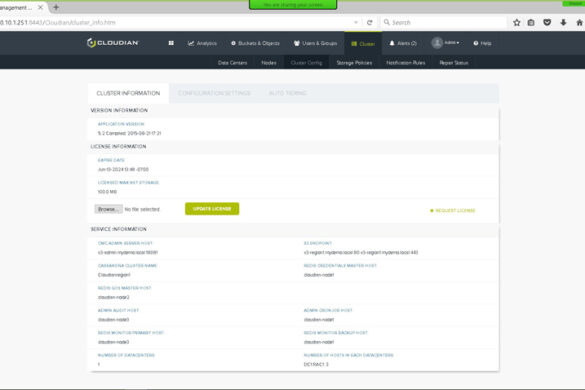The height and width of the screenshot is (390, 585).
Task: Switch to Auto Tiering tab
Action: coord(288,93)
